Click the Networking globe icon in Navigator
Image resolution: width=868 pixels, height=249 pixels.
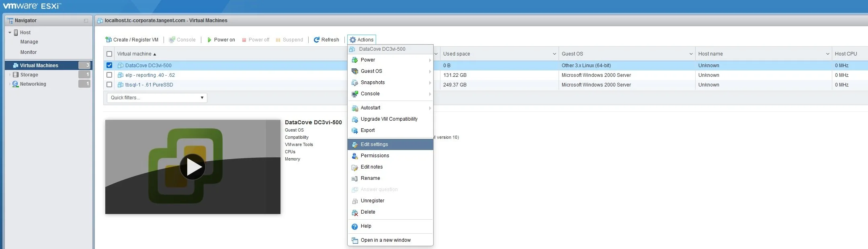[16, 84]
